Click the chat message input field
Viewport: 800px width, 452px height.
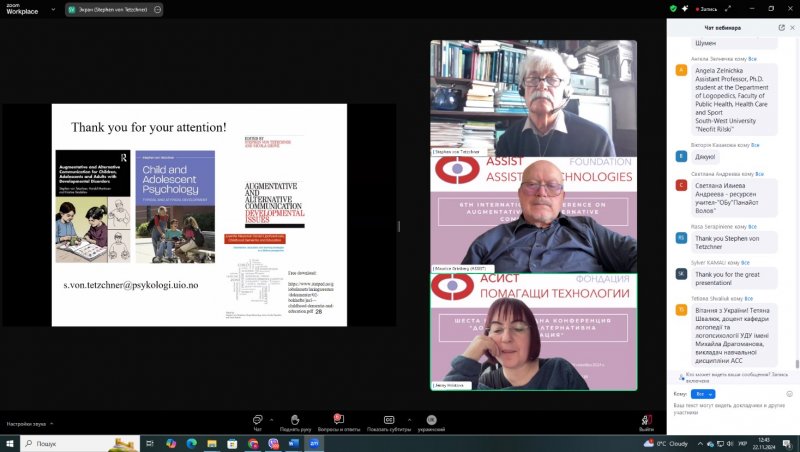coord(730,410)
